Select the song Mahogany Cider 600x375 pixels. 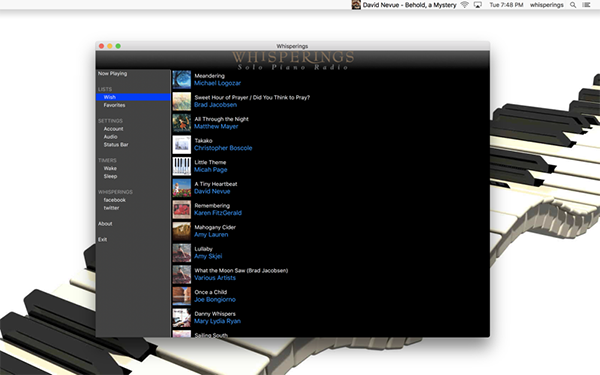[215, 227]
